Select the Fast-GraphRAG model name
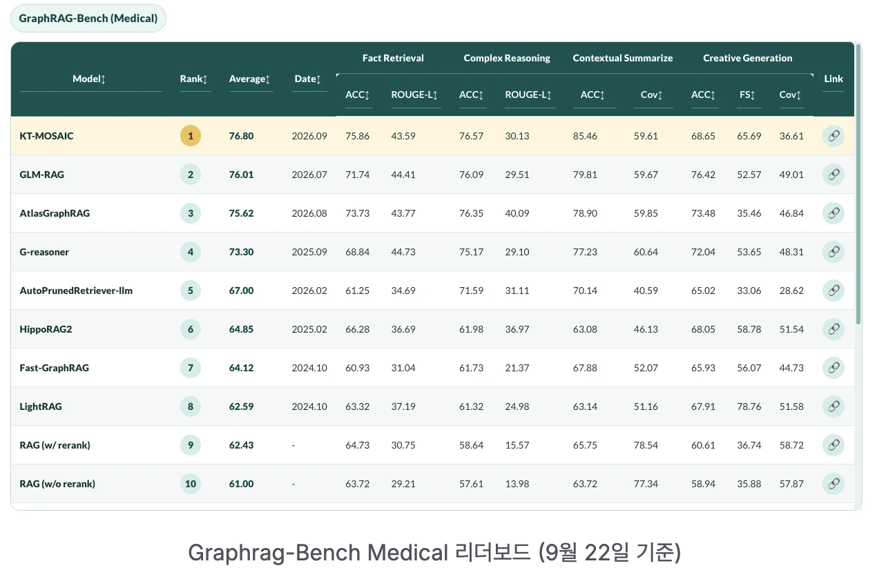The height and width of the screenshot is (588, 877). click(54, 368)
